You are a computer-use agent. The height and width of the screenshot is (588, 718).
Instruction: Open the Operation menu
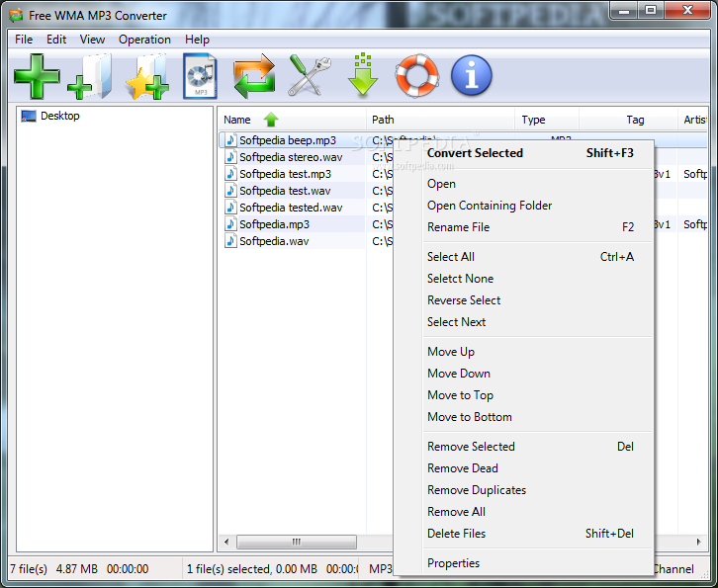[x=144, y=40]
